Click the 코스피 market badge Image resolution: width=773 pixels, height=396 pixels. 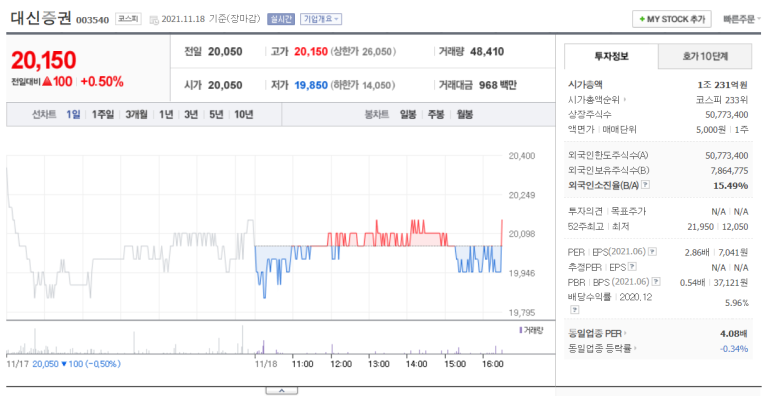128,19
